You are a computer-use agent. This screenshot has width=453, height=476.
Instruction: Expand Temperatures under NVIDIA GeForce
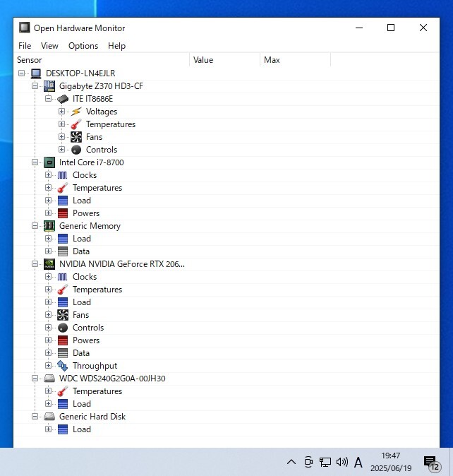(48, 290)
